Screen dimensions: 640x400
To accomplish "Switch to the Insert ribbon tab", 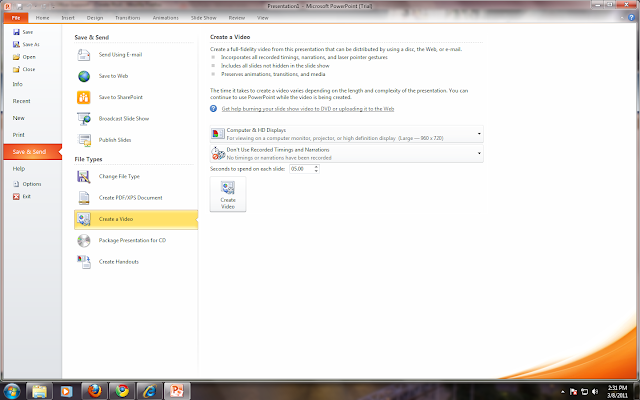I will click(x=68, y=18).
